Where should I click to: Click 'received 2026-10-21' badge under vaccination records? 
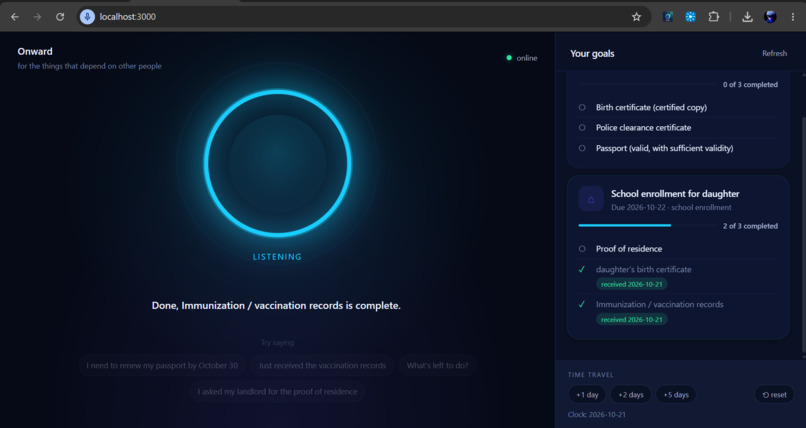click(632, 320)
